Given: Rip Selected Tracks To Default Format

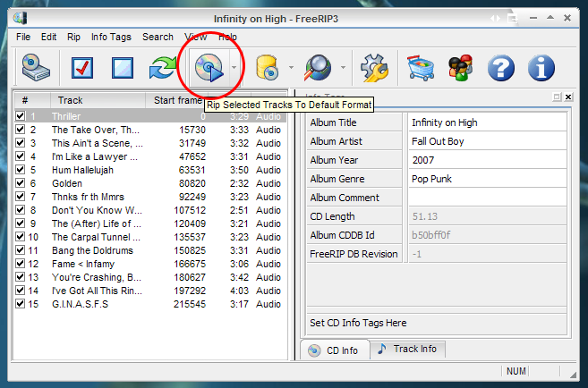Looking at the screenshot, I should click(x=209, y=68).
